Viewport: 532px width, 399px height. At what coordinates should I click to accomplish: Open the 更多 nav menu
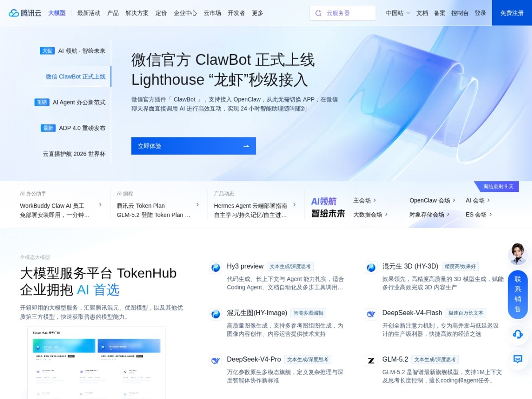(258, 13)
